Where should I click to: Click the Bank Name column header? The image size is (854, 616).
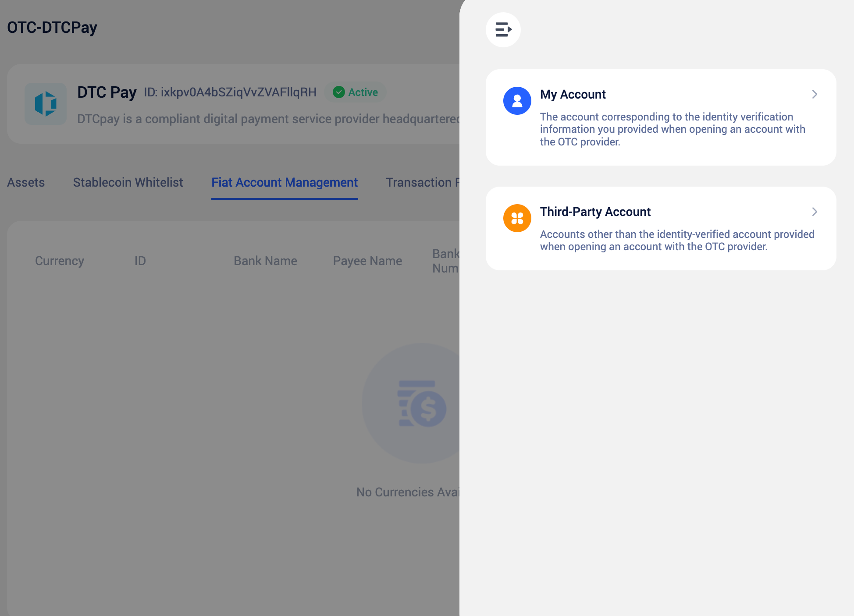click(x=265, y=261)
